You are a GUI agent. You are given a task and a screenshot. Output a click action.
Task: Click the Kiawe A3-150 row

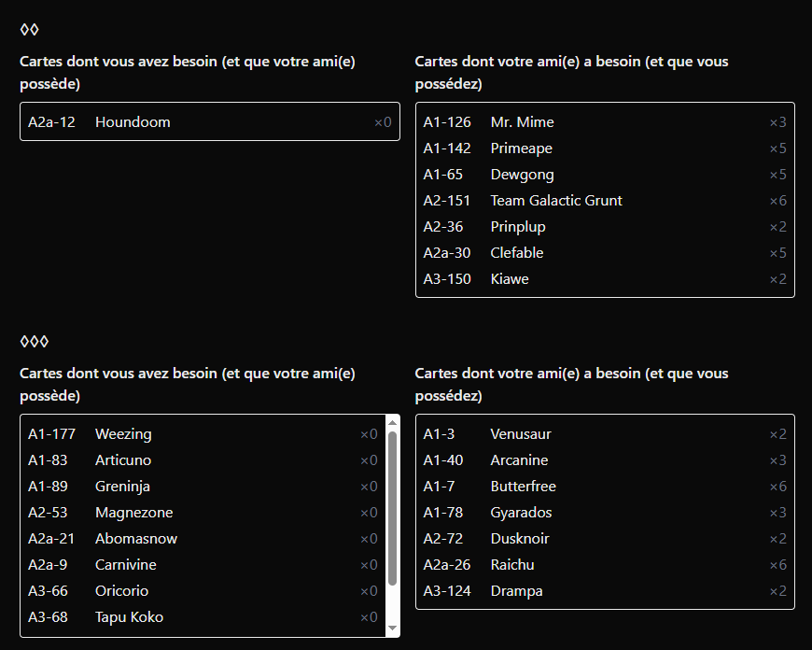pyautogui.click(x=604, y=279)
